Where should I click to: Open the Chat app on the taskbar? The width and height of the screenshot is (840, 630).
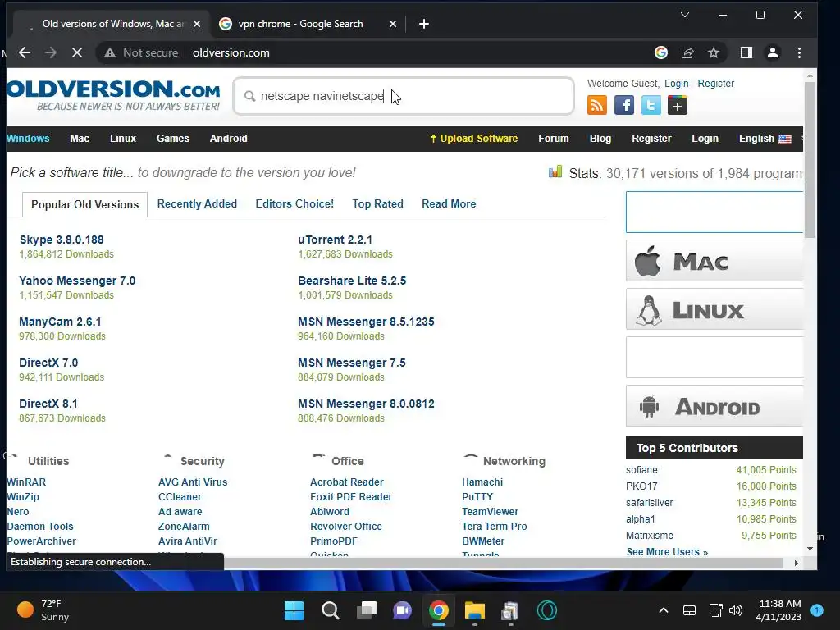402,610
